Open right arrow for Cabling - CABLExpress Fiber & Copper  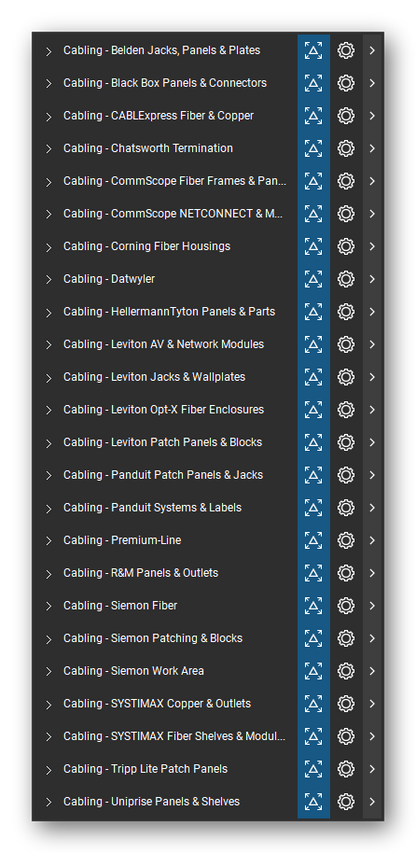pos(372,116)
